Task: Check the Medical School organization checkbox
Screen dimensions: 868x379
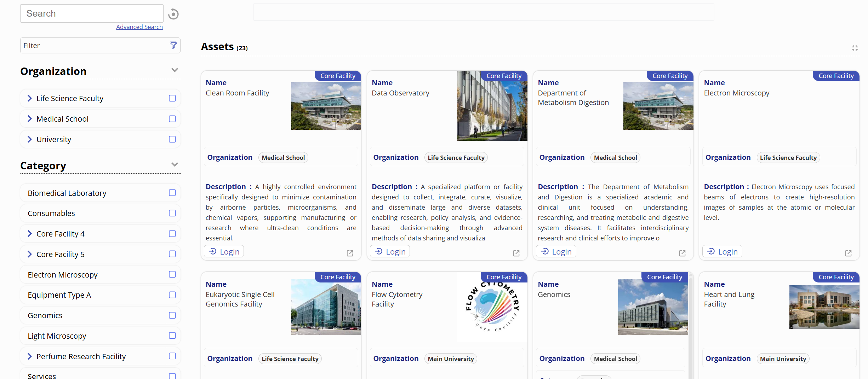Action: click(x=172, y=119)
